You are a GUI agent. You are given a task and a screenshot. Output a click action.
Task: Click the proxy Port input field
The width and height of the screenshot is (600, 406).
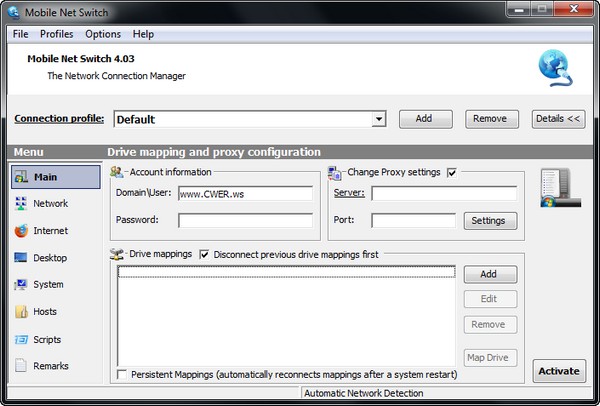pos(414,221)
